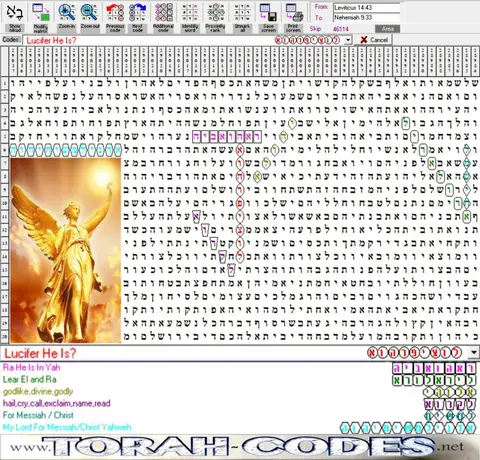Click the Print screen icon

click(294, 12)
